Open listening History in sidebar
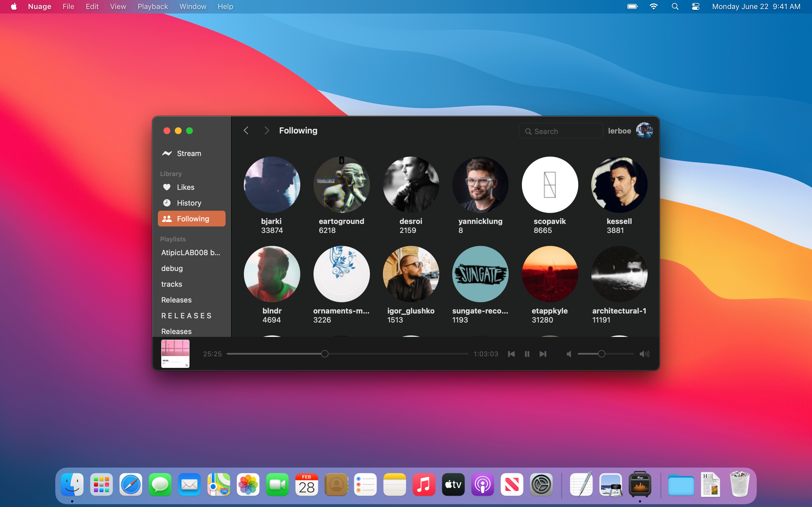812x507 pixels. [189, 203]
